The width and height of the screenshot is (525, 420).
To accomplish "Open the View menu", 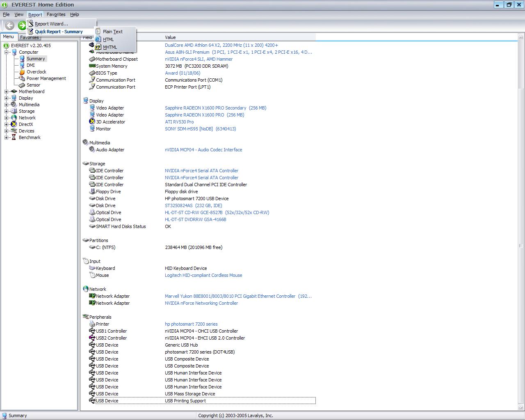I will point(19,14).
